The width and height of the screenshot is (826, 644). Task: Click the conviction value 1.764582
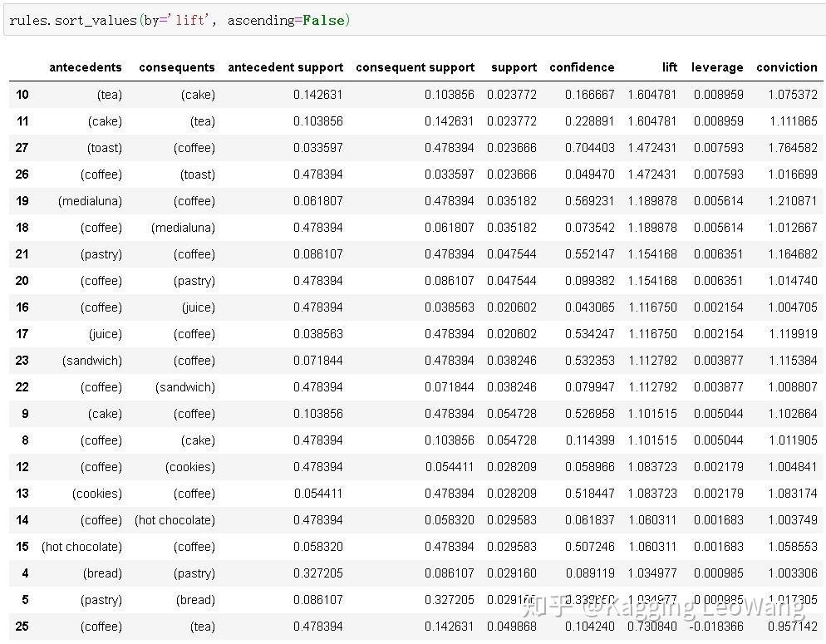tap(792, 148)
